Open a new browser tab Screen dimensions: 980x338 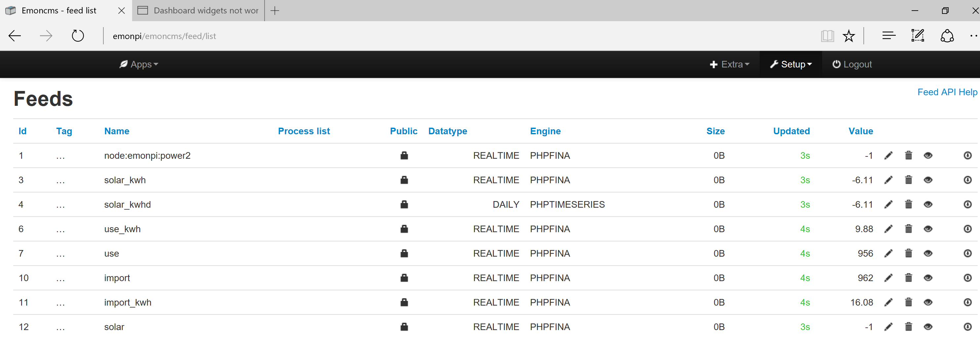click(x=275, y=11)
